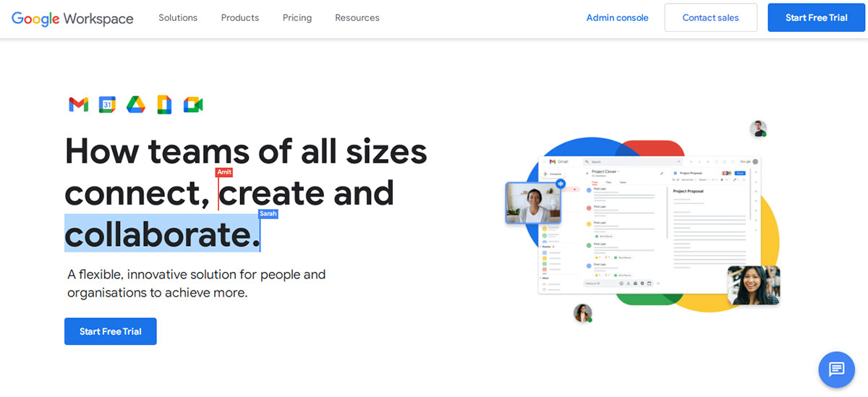Click the Google Docs app icon
Image resolution: width=868 pixels, height=397 pixels.
pyautogui.click(x=164, y=105)
